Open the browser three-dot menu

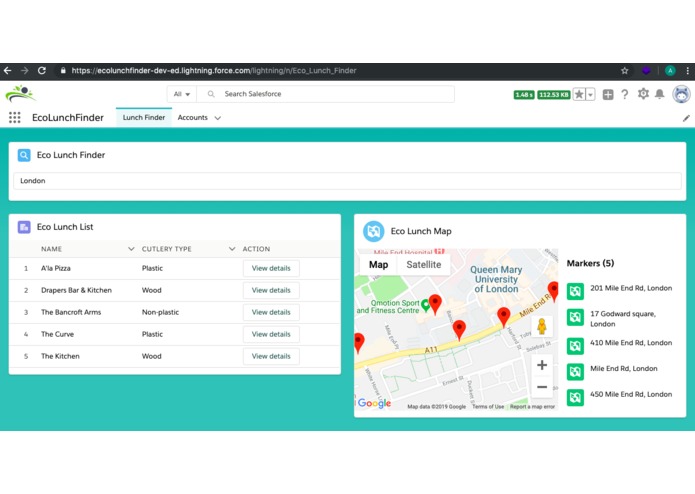[687, 70]
